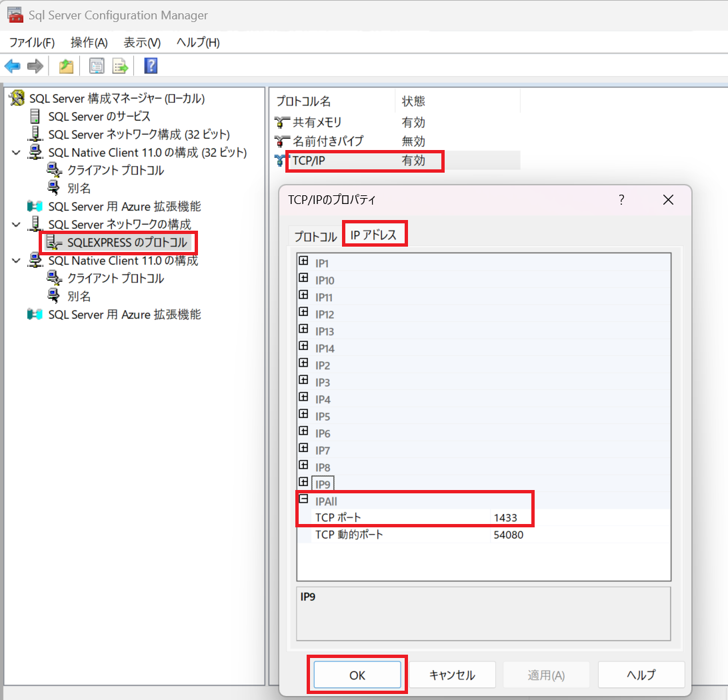Viewport: 728px width, 700px height.
Task: Expand the IP8 entry
Action: (303, 465)
